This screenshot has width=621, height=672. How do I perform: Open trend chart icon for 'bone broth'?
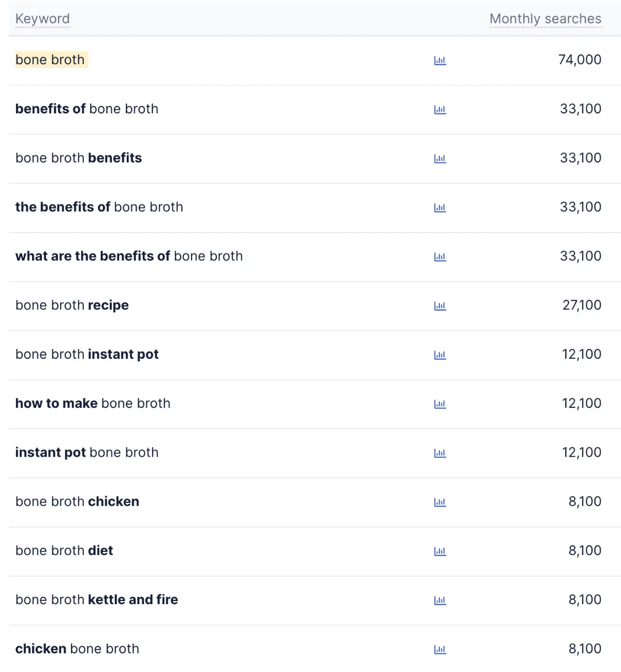pyautogui.click(x=440, y=61)
